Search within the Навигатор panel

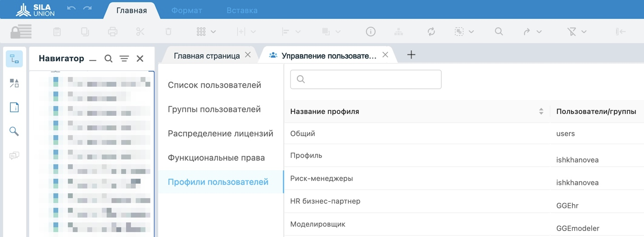pos(109,59)
